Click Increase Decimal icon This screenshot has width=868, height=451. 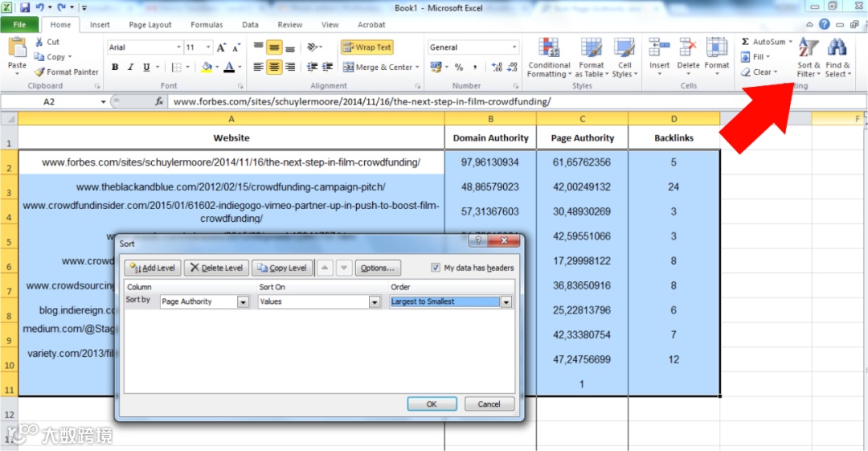coord(497,67)
